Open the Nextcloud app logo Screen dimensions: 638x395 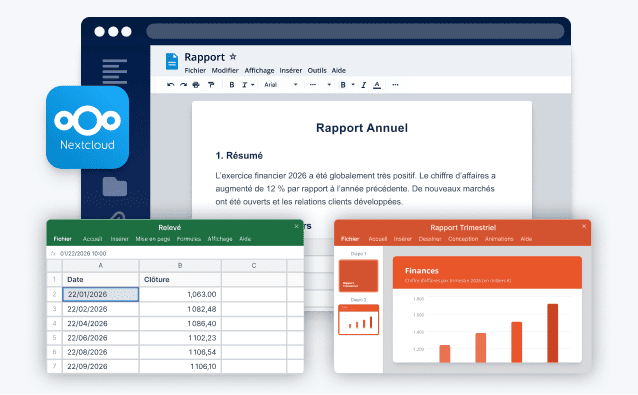[87, 127]
